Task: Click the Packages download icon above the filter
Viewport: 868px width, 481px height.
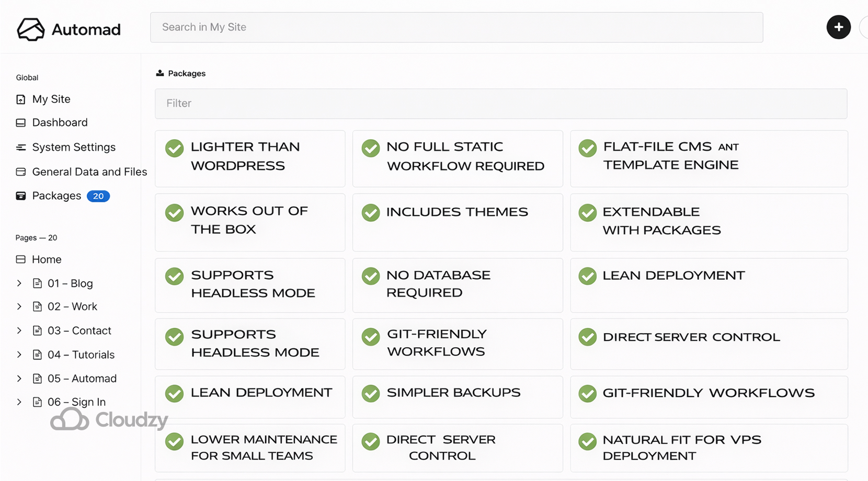Action: pos(159,73)
